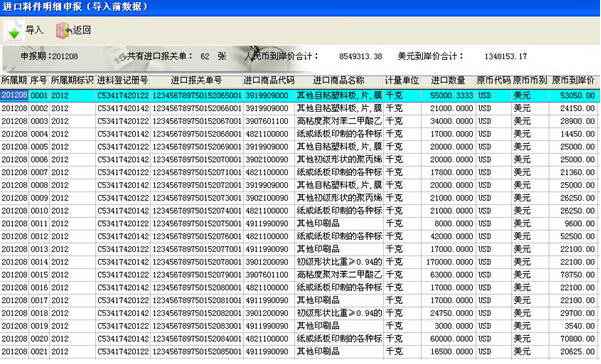The width and height of the screenshot is (601, 364).
Task: Select row with sequence number 0002
Action: click(x=300, y=108)
